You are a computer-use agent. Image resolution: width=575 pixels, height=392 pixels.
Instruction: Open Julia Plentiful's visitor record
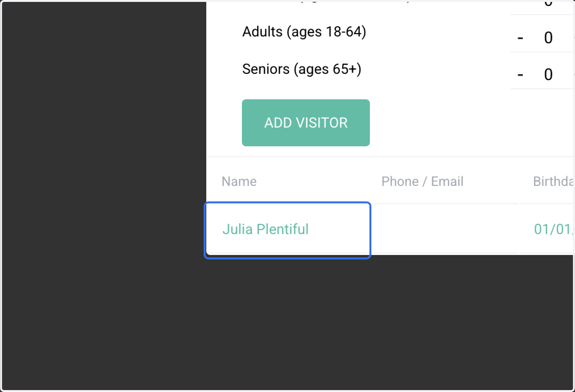pos(265,229)
